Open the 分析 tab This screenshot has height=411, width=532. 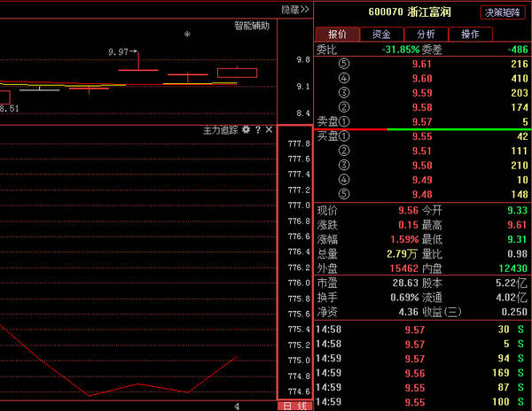tap(426, 34)
